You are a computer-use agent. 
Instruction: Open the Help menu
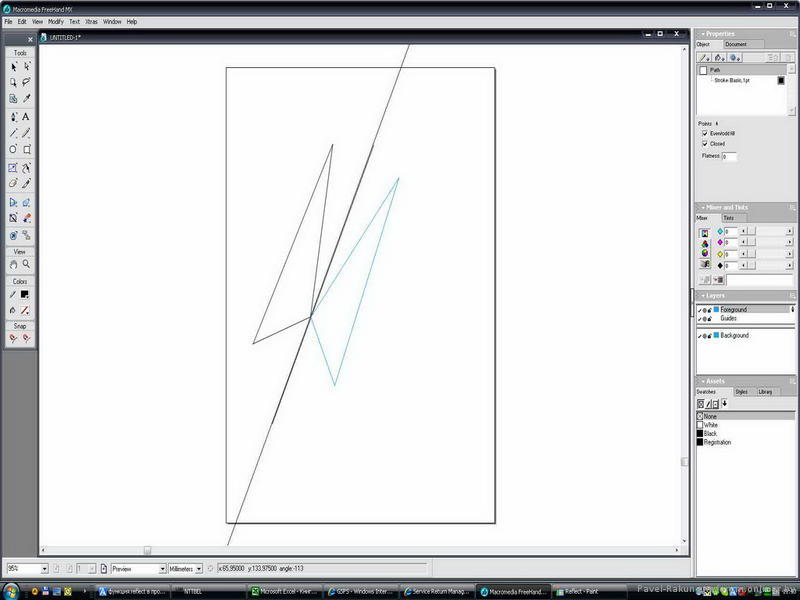pyautogui.click(x=132, y=22)
